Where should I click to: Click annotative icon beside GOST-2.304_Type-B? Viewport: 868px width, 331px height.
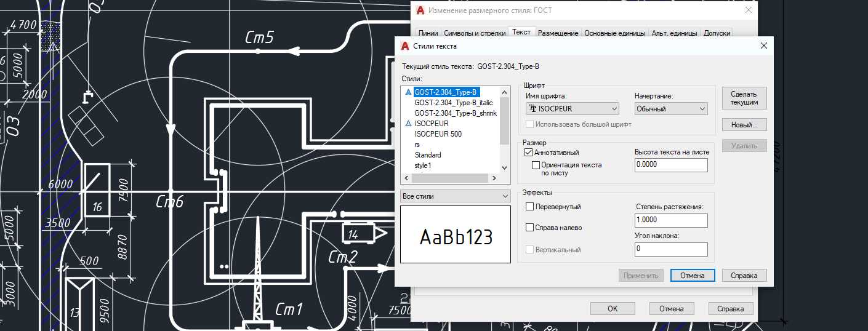click(408, 92)
